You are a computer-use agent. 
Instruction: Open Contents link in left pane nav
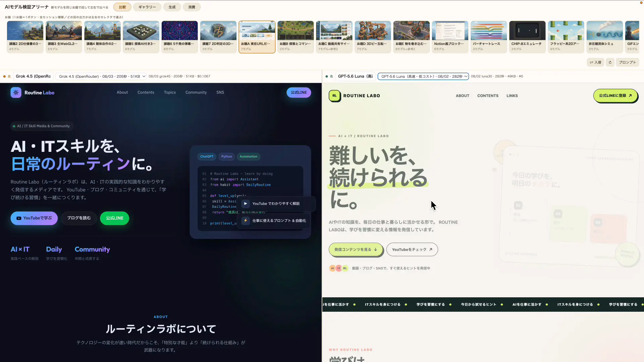(x=146, y=93)
